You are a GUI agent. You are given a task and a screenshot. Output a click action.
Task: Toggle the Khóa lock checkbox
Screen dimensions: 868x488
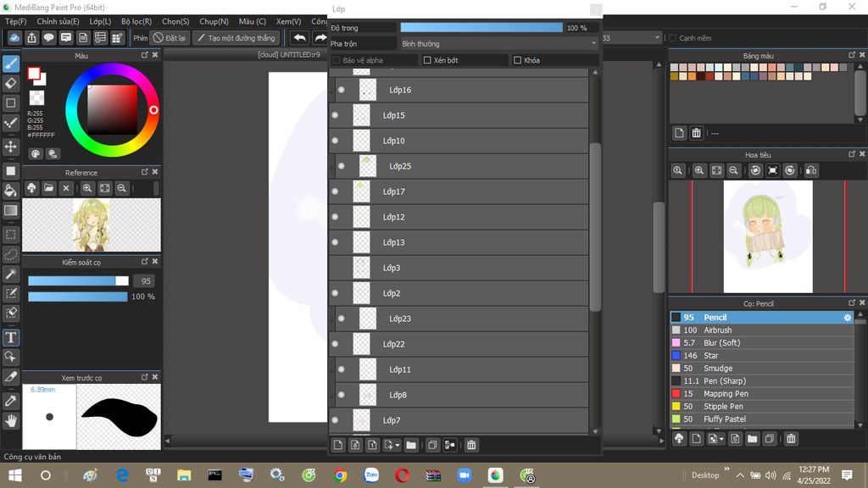(x=518, y=60)
